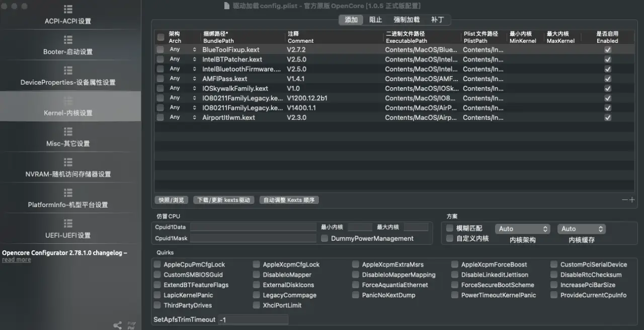Open the kernel architecture Auto dropdown

pos(522,229)
